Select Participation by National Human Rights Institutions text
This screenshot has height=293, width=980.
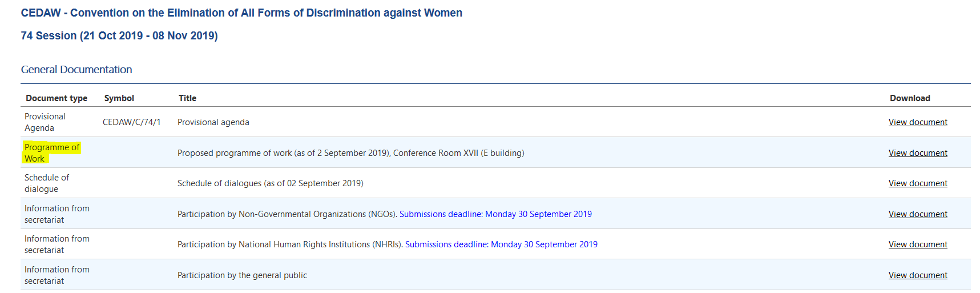pyautogui.click(x=290, y=244)
